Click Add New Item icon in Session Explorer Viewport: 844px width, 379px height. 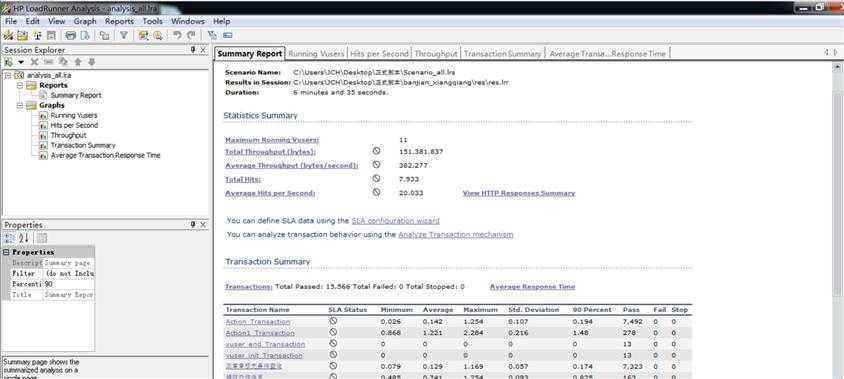(9, 62)
